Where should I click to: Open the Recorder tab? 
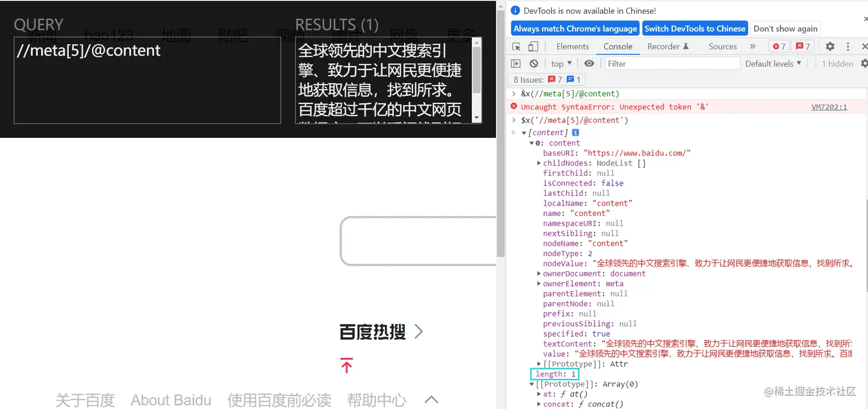[668, 47]
